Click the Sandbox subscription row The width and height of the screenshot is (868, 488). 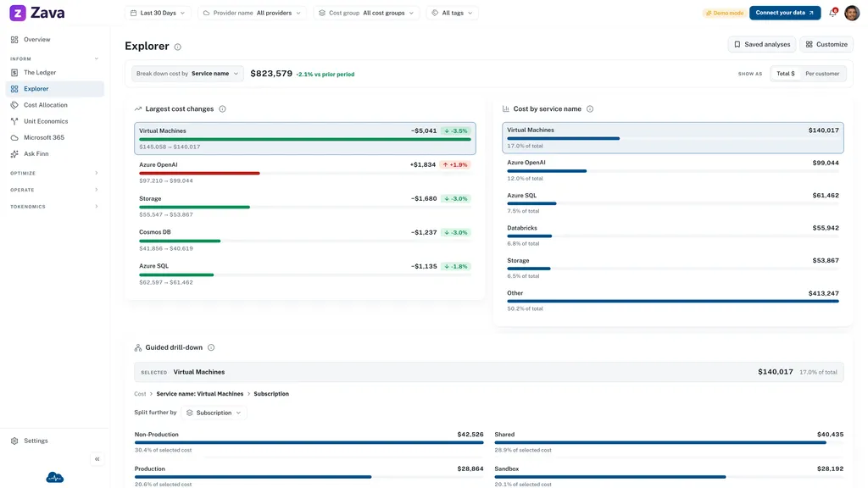669,476
